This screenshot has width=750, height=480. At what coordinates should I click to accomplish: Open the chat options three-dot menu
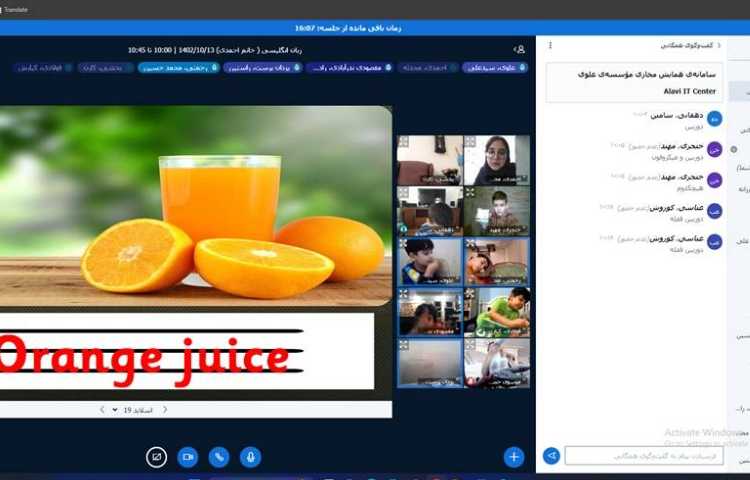click(550, 45)
